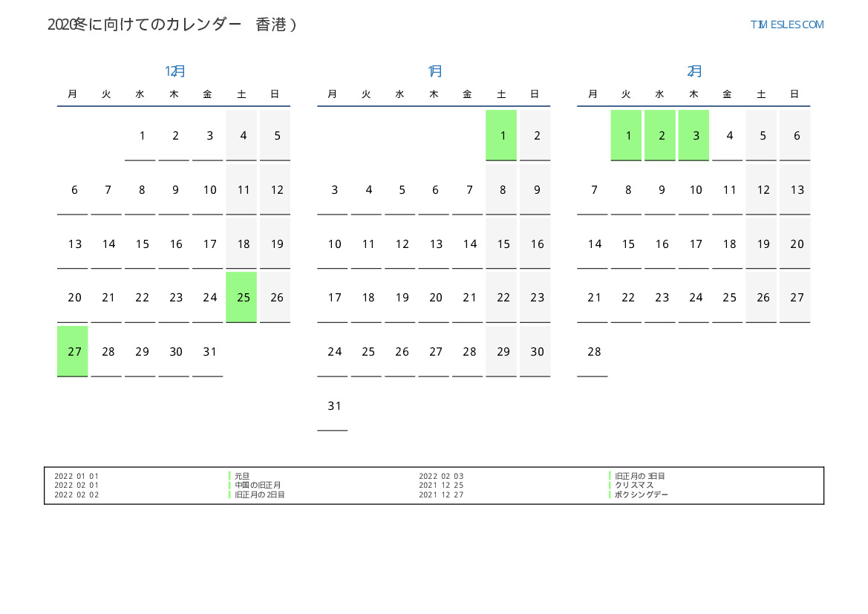
Task: Click the legend date 2022 02 02
Action: click(x=76, y=495)
